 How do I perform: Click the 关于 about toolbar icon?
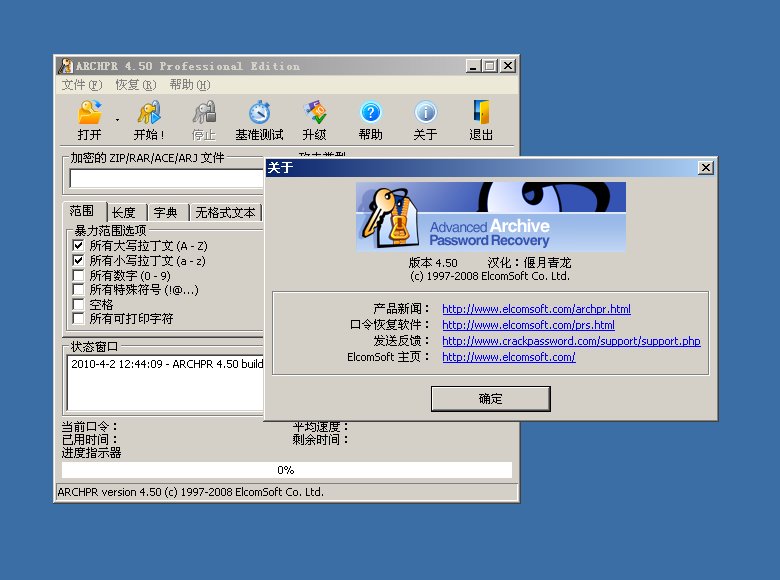click(425, 120)
